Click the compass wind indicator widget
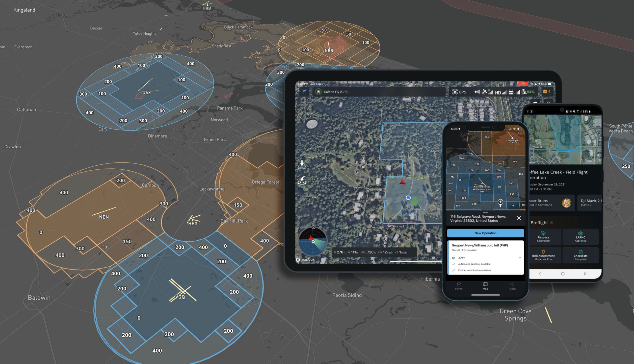Screen dimensions: 634x364 pyautogui.click(x=313, y=241)
